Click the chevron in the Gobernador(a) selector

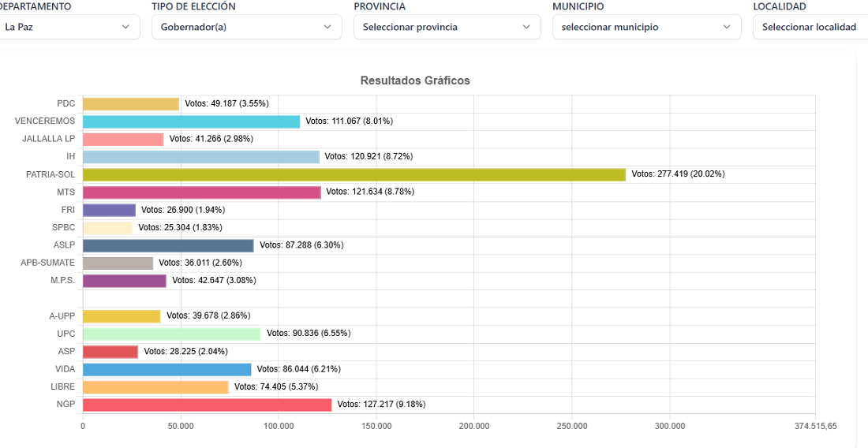point(328,27)
